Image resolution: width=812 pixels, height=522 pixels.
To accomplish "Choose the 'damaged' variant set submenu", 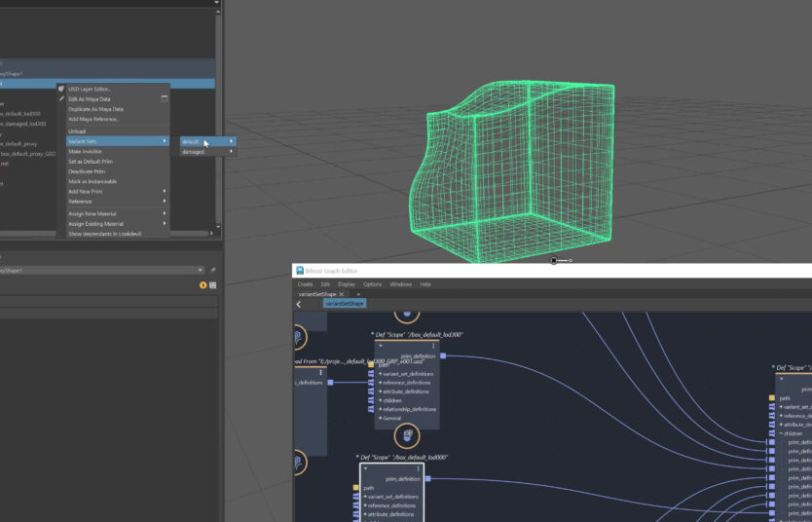I will tap(193, 152).
